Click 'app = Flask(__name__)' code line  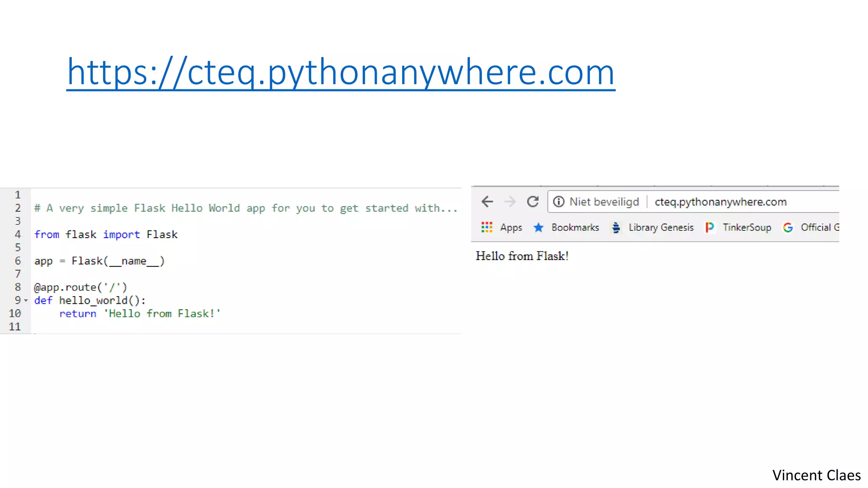click(x=99, y=261)
